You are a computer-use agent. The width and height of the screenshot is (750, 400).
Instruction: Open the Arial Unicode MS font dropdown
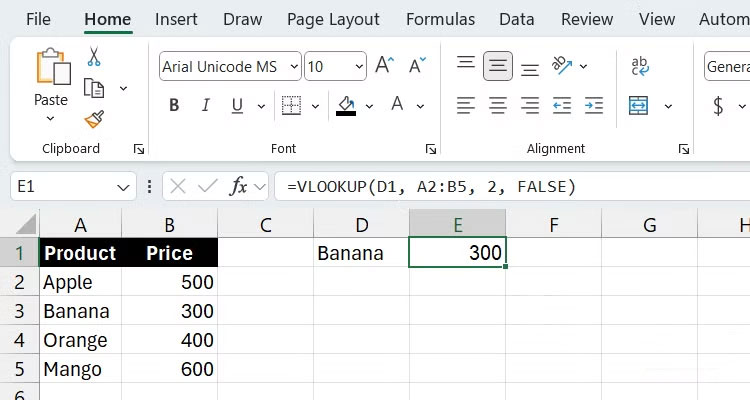click(294, 67)
